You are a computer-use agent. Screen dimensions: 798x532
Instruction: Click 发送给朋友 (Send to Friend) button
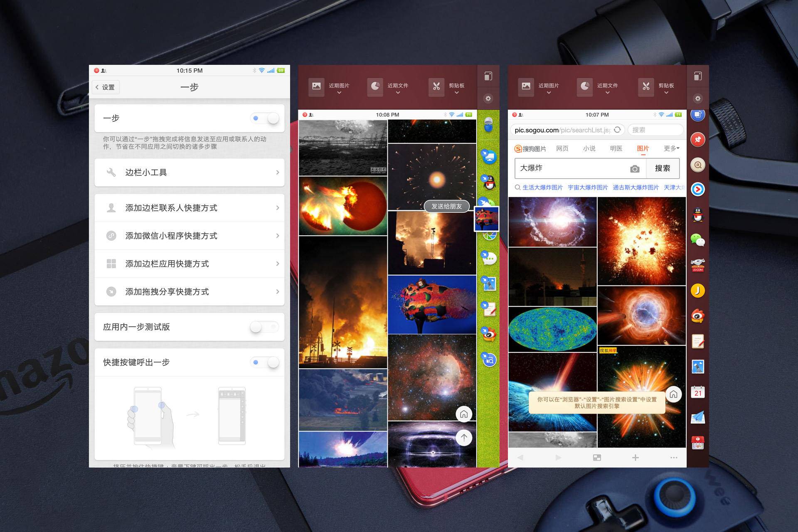click(445, 206)
